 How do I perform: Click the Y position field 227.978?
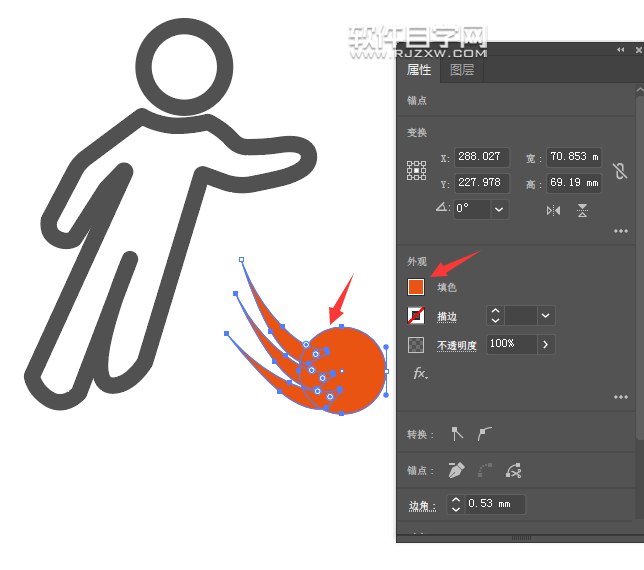coord(482,183)
